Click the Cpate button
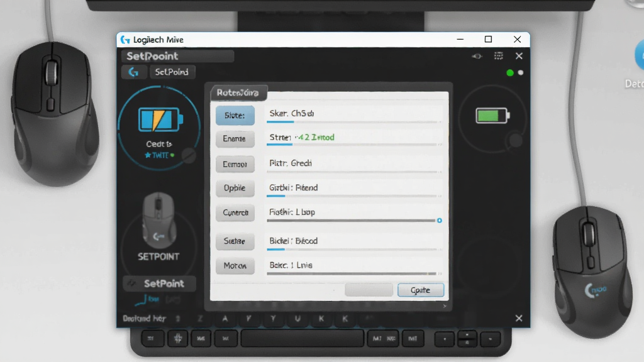The height and width of the screenshot is (362, 644). tap(421, 290)
